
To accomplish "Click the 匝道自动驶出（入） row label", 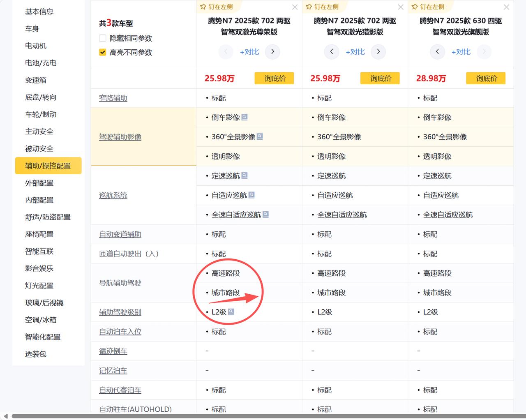I will (x=129, y=254).
